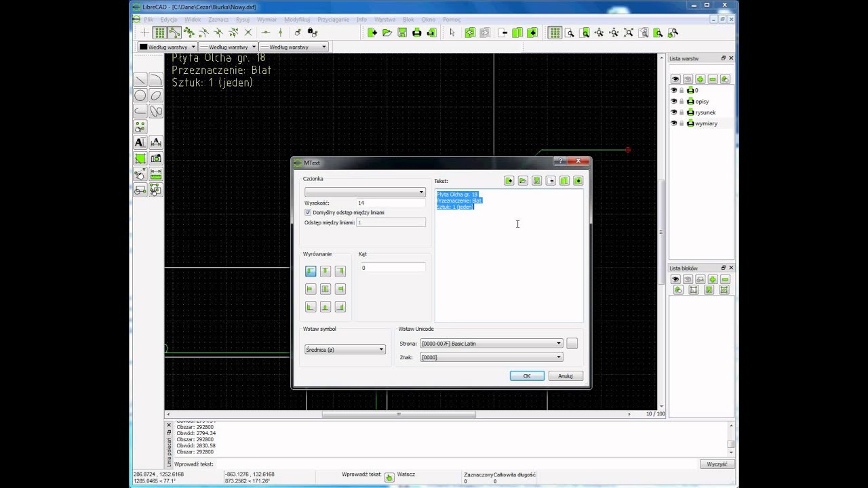Select top-center text alignment button
Viewport: 868px width, 488px height.
(x=325, y=271)
